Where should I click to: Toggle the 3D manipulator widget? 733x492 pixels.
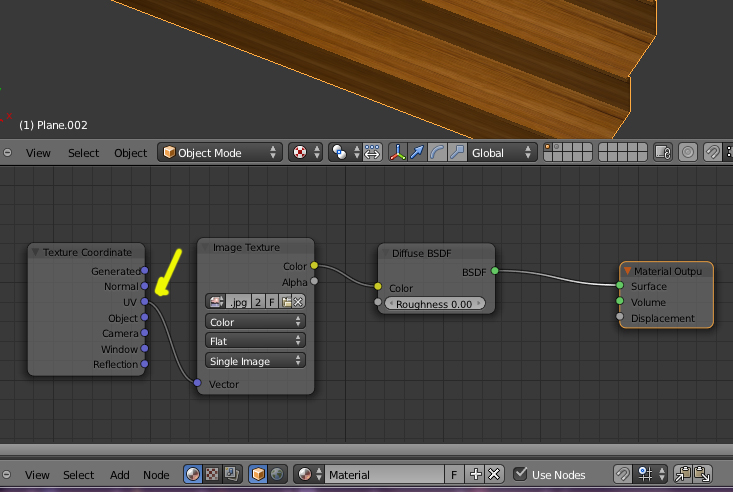pos(398,152)
